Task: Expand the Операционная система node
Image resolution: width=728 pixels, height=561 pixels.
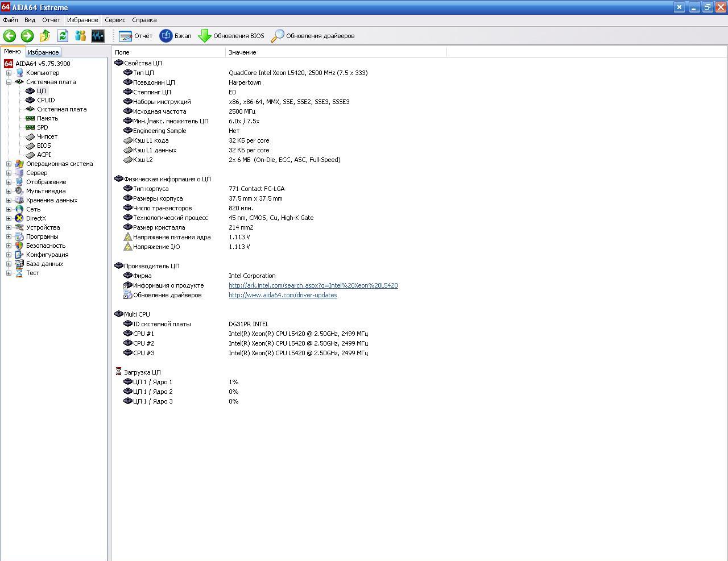Action: [9, 164]
